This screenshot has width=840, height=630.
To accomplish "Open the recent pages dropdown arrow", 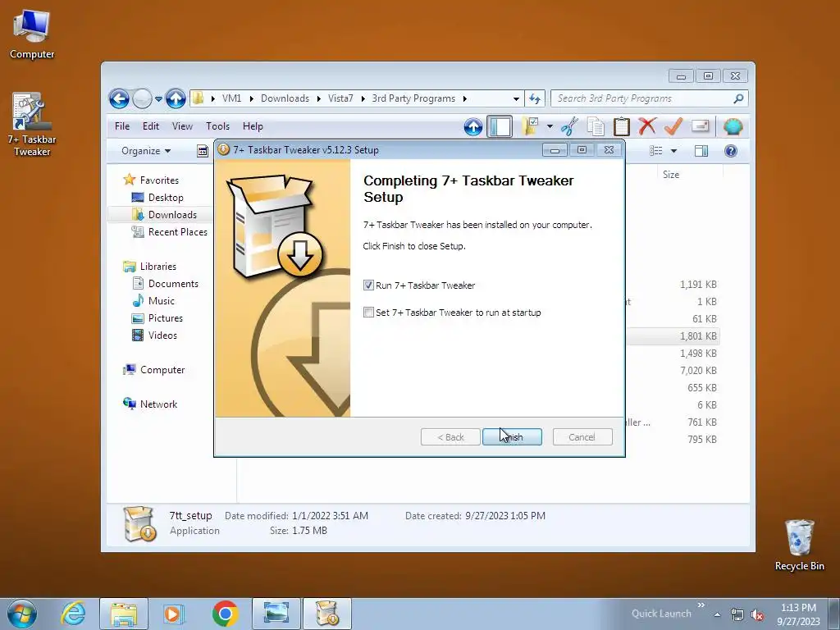I will pyautogui.click(x=158, y=99).
